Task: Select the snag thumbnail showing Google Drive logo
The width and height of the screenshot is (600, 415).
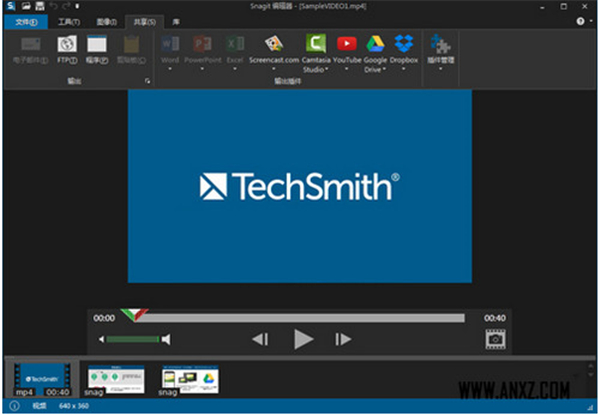Action: [190, 379]
